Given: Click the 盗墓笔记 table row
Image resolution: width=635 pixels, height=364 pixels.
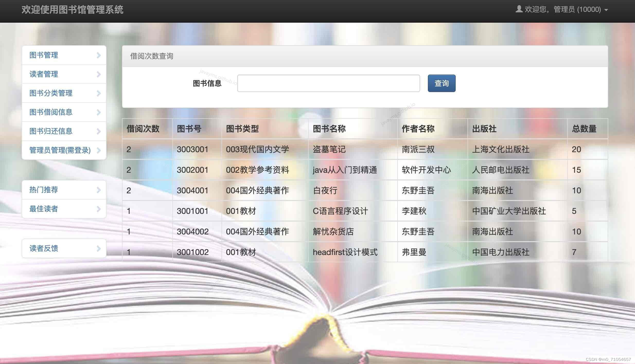Looking at the screenshot, I should point(329,149).
